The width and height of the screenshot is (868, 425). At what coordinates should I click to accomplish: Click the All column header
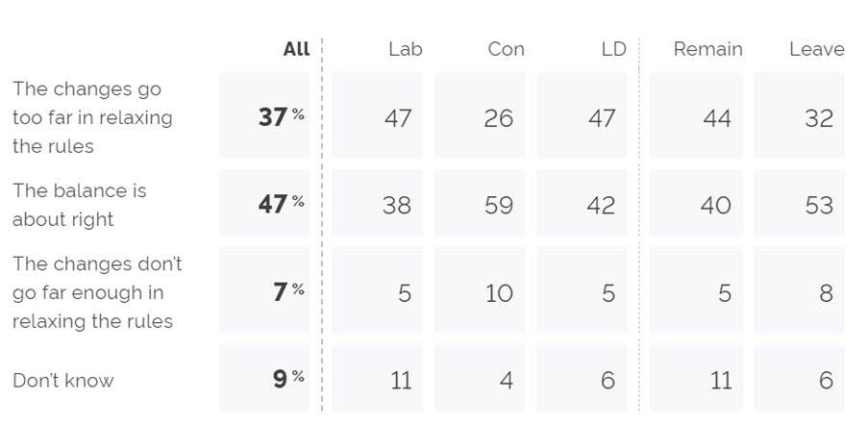coord(296,49)
